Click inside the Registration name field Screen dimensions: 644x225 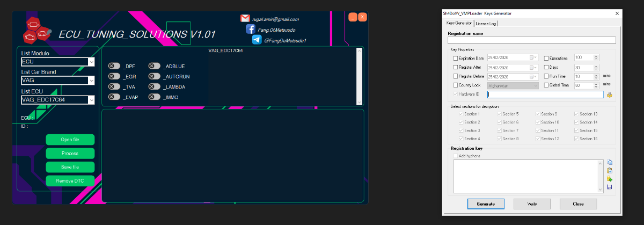point(531,40)
